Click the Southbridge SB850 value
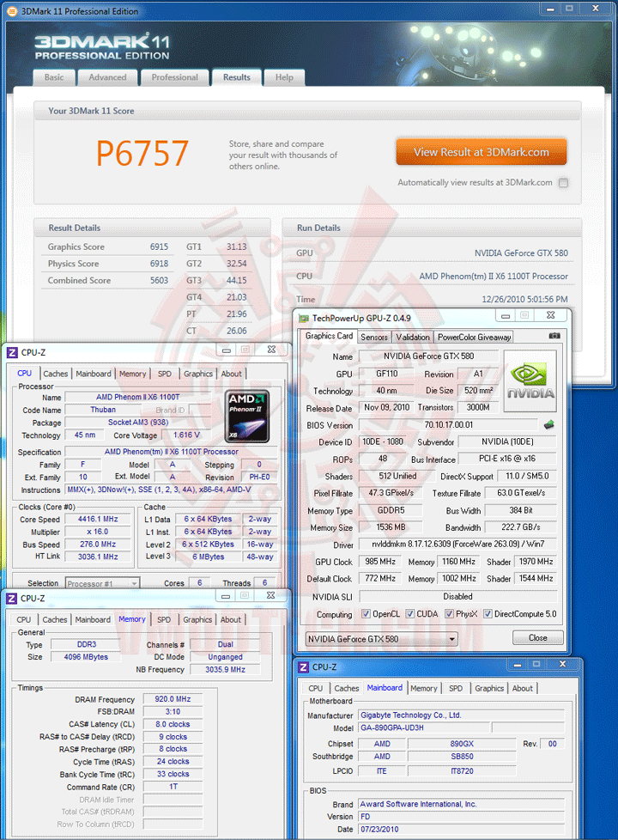The width and height of the screenshot is (618, 840). [462, 757]
